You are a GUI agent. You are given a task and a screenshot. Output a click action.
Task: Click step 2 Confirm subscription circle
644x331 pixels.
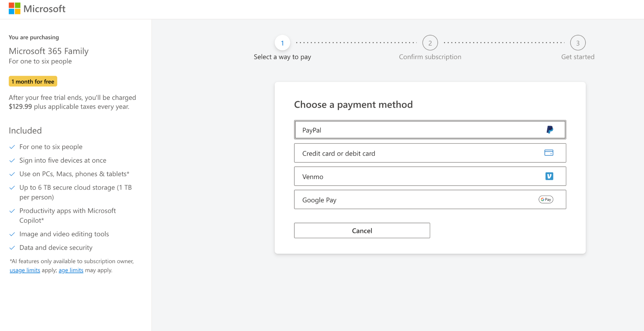tap(430, 43)
